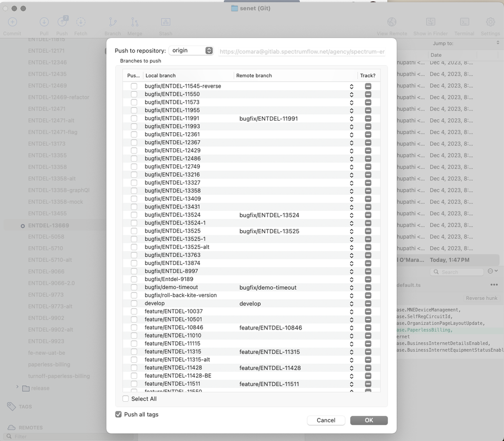Toggle track icon for bugfix/ENTDEL-11991
This screenshot has width=504, height=441.
pos(368,118)
